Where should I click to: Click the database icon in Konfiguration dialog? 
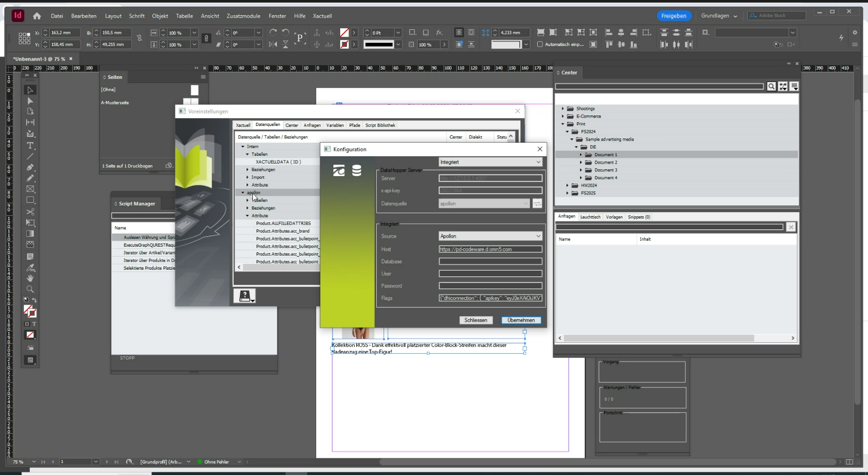click(x=356, y=170)
